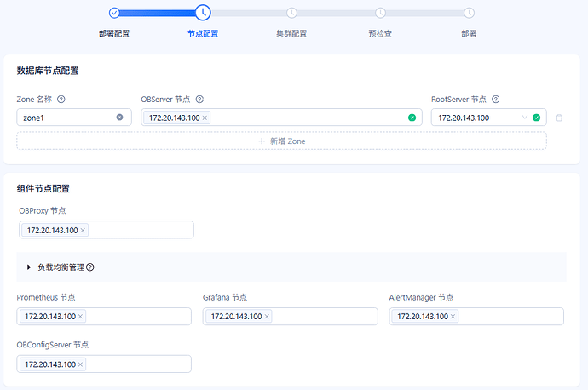Click the 新增 Zone button

(x=281, y=141)
